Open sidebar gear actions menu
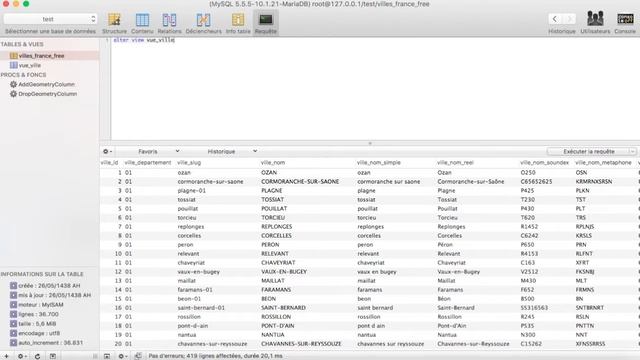The width and height of the screenshot is (640, 360). click(x=22, y=356)
